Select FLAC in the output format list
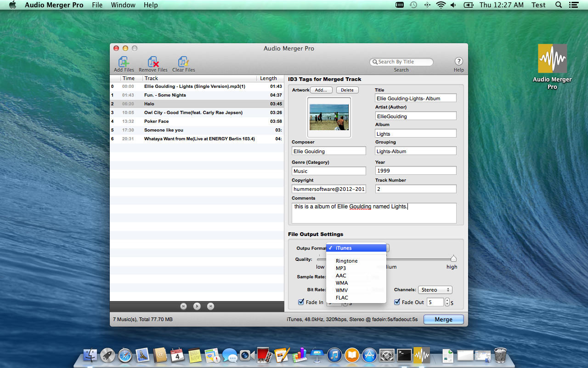 pyautogui.click(x=342, y=298)
